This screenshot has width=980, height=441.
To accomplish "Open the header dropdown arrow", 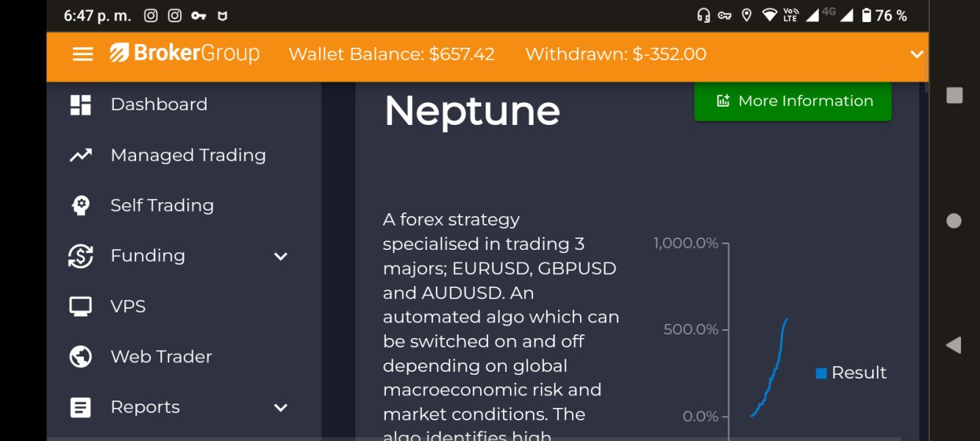I will click(x=916, y=54).
